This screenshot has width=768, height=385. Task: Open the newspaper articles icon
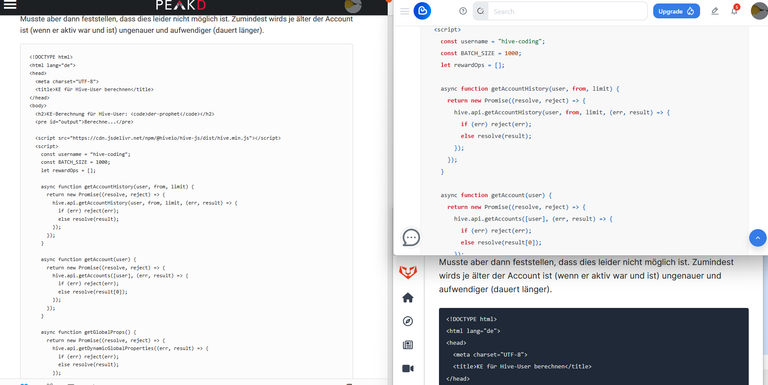408,345
